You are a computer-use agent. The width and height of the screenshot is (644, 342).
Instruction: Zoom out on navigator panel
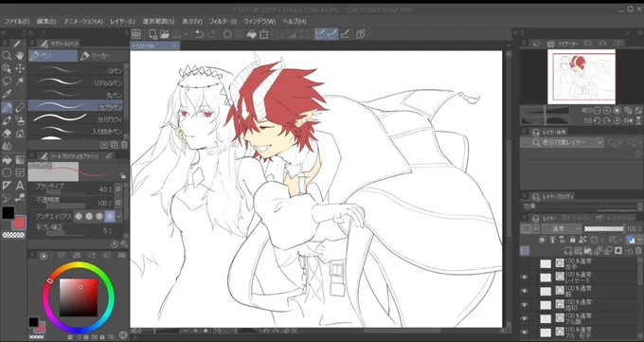(597, 111)
